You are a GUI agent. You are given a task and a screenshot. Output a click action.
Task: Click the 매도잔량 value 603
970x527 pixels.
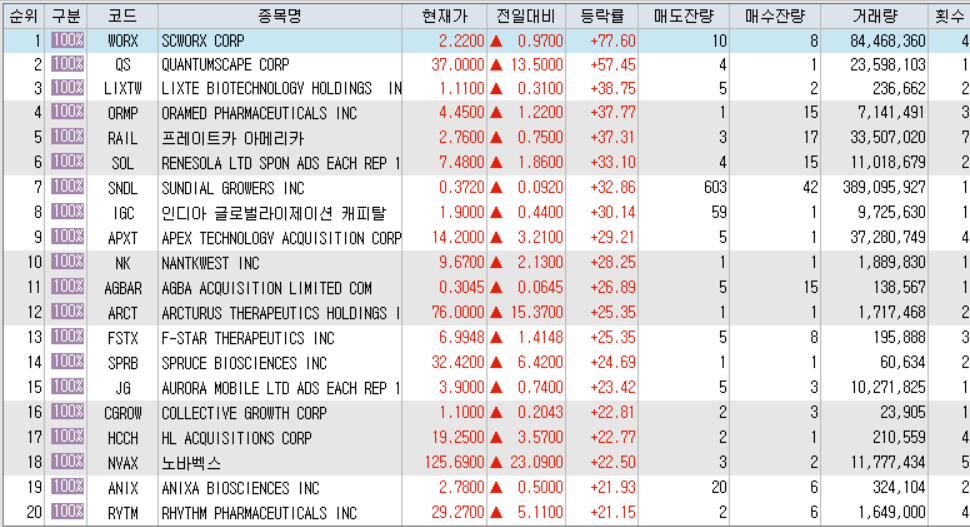[715, 187]
